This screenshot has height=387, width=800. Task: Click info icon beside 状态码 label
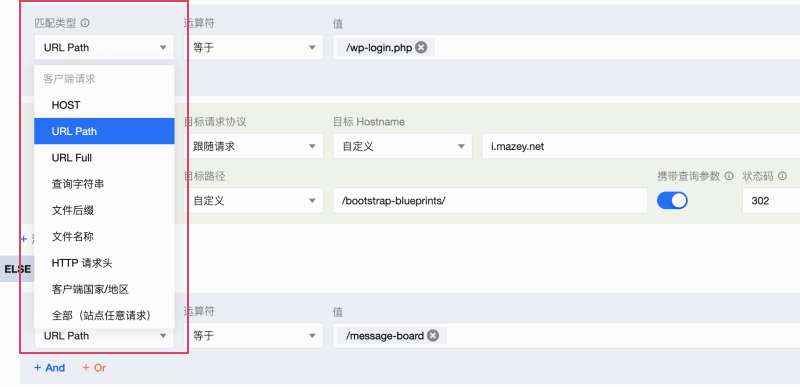pyautogui.click(x=782, y=176)
